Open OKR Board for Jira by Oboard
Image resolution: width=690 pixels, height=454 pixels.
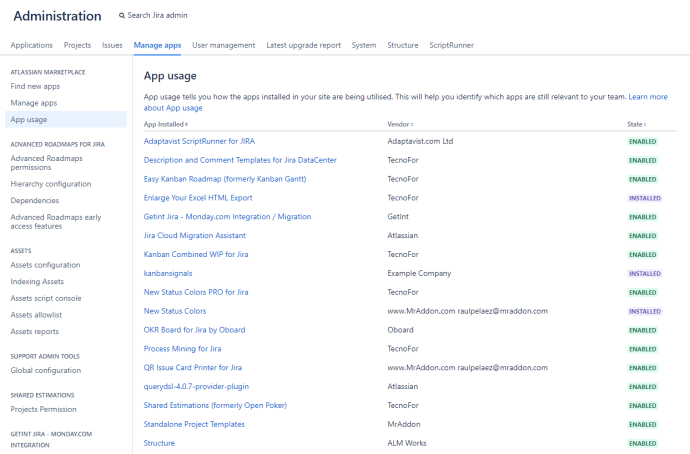click(194, 329)
